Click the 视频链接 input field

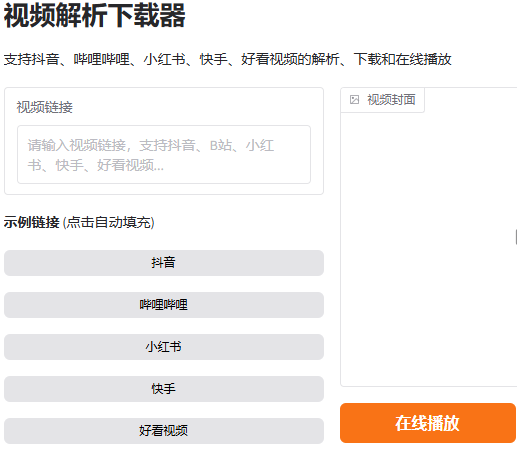pos(164,154)
